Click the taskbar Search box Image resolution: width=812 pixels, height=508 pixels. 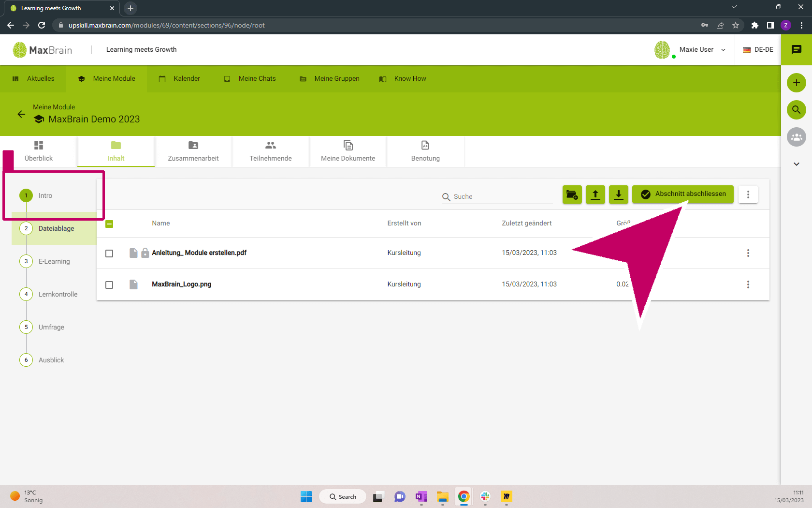pyautogui.click(x=343, y=496)
